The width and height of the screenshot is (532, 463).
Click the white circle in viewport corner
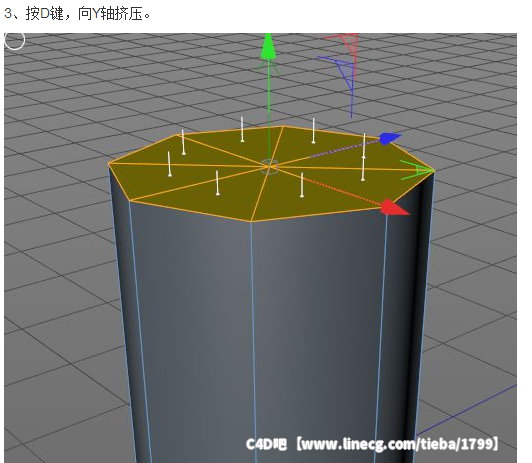pos(15,41)
